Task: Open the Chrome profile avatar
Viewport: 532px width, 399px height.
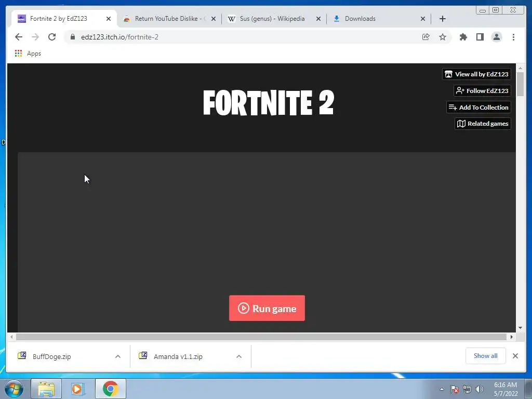Action: [x=496, y=37]
